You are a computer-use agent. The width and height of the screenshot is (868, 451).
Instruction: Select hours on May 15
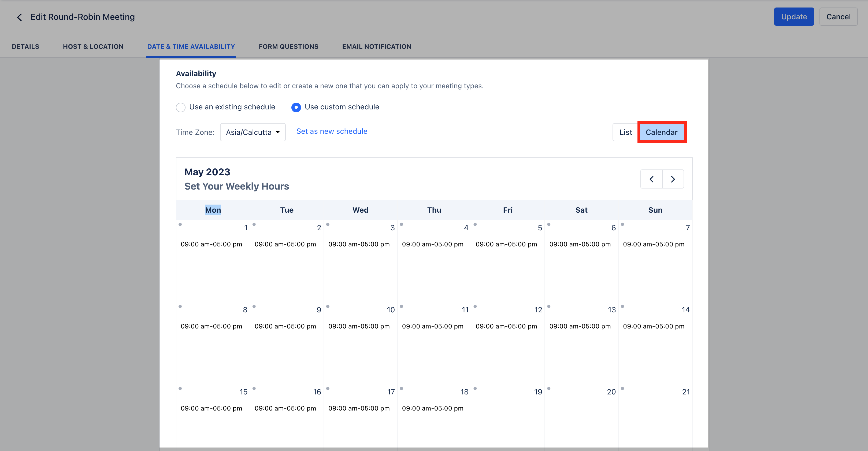tap(211, 408)
